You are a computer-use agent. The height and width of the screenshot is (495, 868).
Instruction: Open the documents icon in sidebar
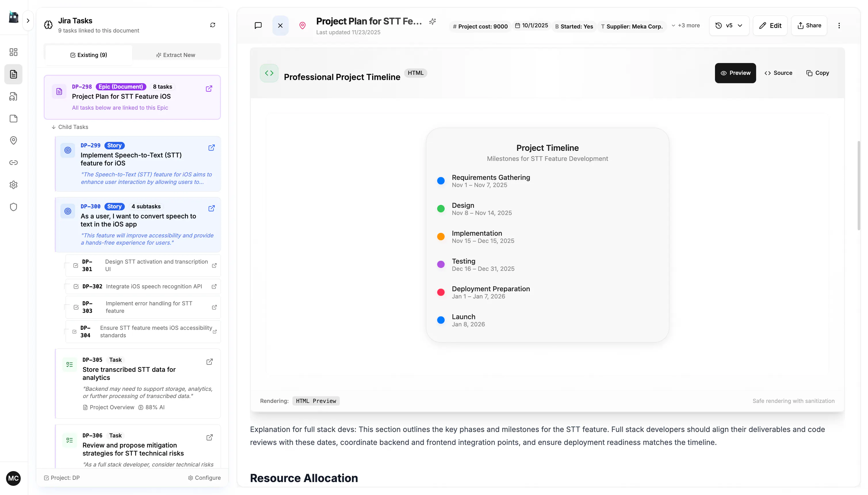pyautogui.click(x=13, y=74)
